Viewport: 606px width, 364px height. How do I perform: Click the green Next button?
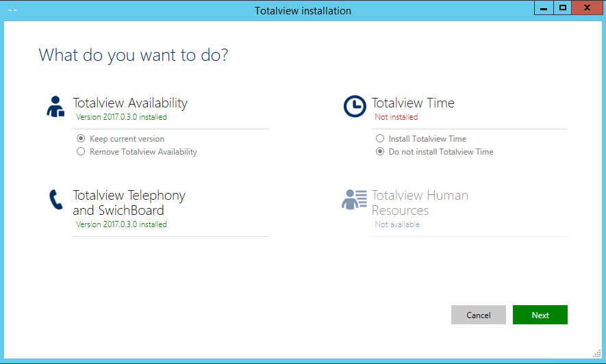point(540,315)
